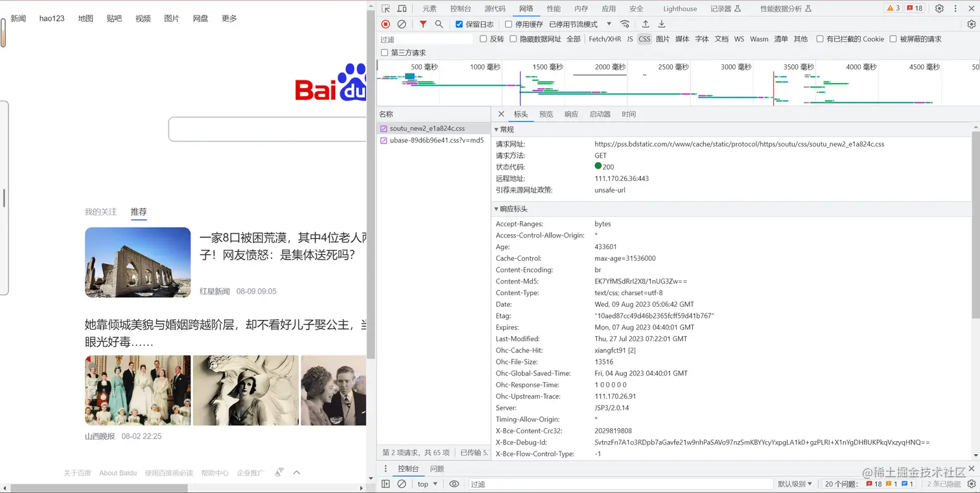Select 全部 request type filter
980x493 pixels.
click(574, 39)
